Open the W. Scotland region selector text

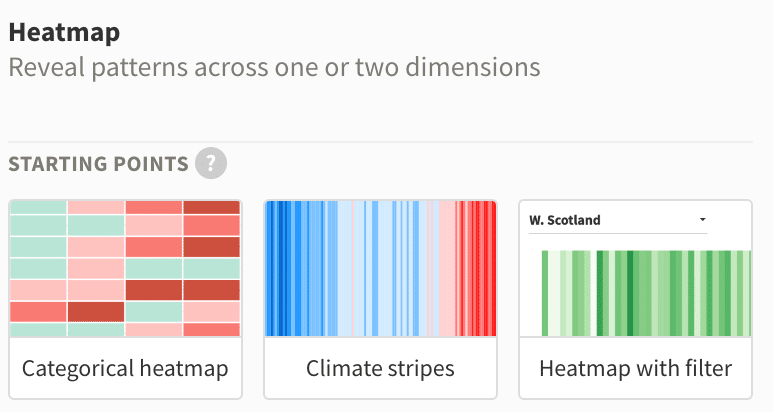565,220
